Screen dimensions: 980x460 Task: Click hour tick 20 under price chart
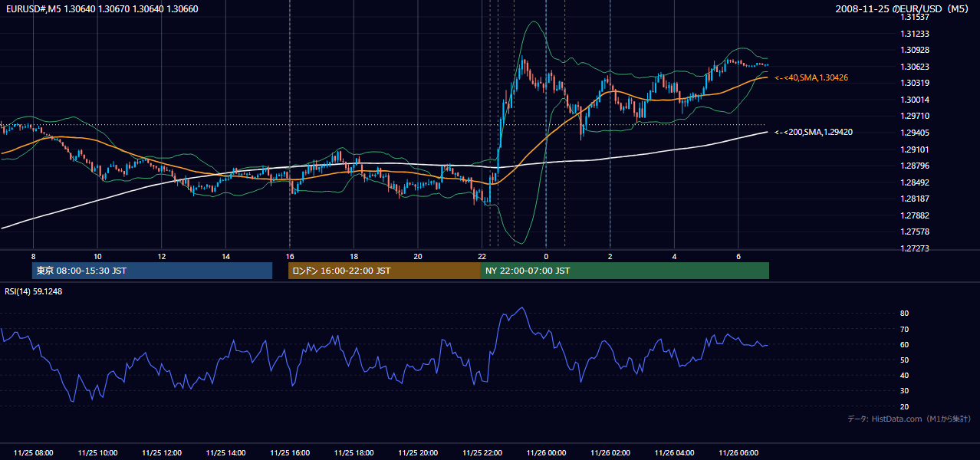(418, 256)
